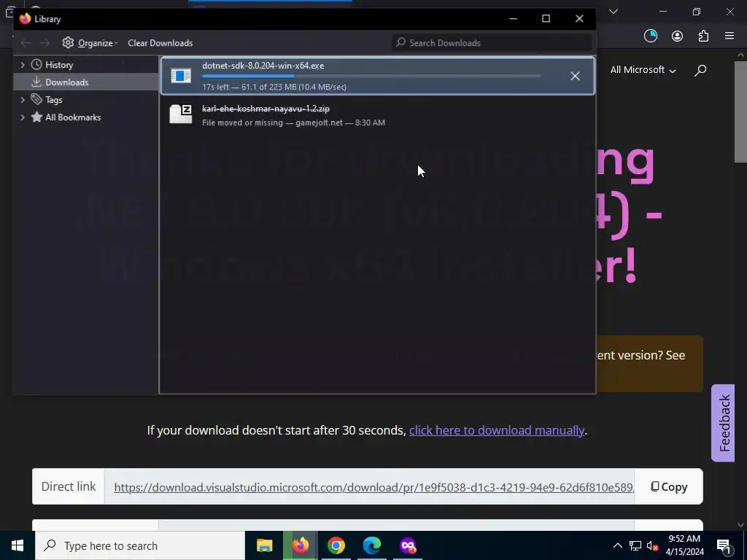747x560 pixels.
Task: Click the dotnet-sdk exe file icon
Action: (181, 76)
